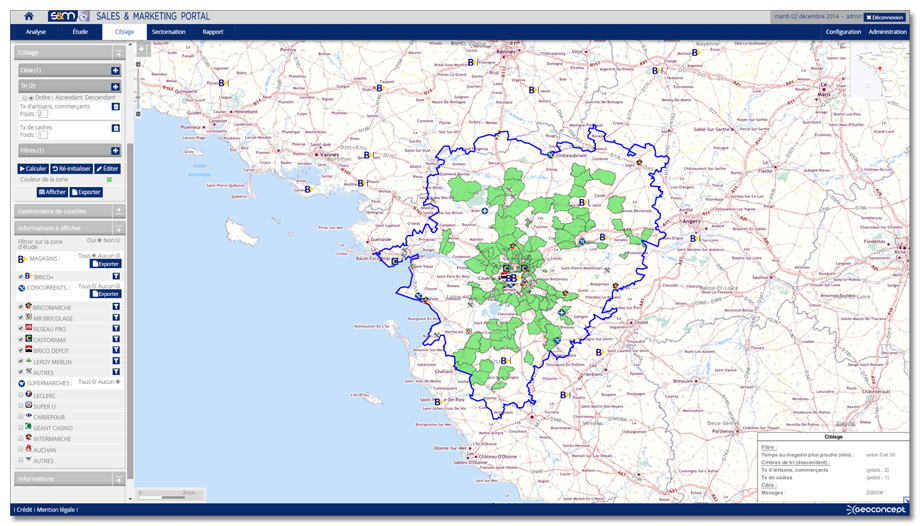Collapse the Ciblage panel
This screenshot has width=920, height=526.
point(119,52)
